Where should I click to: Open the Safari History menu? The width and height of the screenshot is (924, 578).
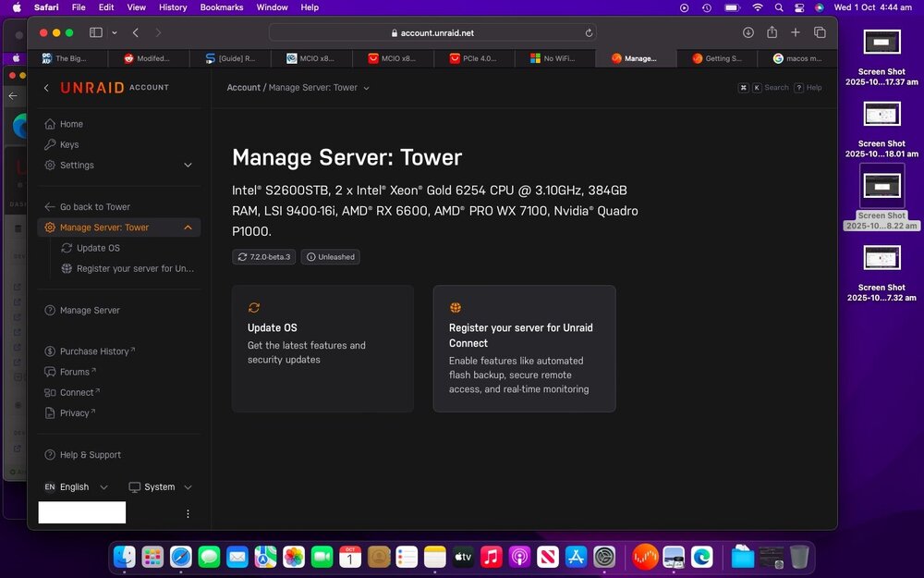point(173,7)
